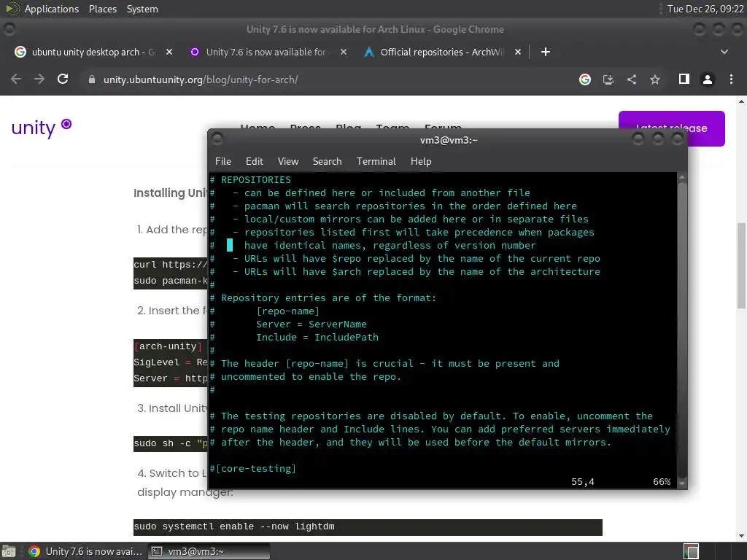Click '# REPOSITORIES' line in terminal

coord(251,180)
